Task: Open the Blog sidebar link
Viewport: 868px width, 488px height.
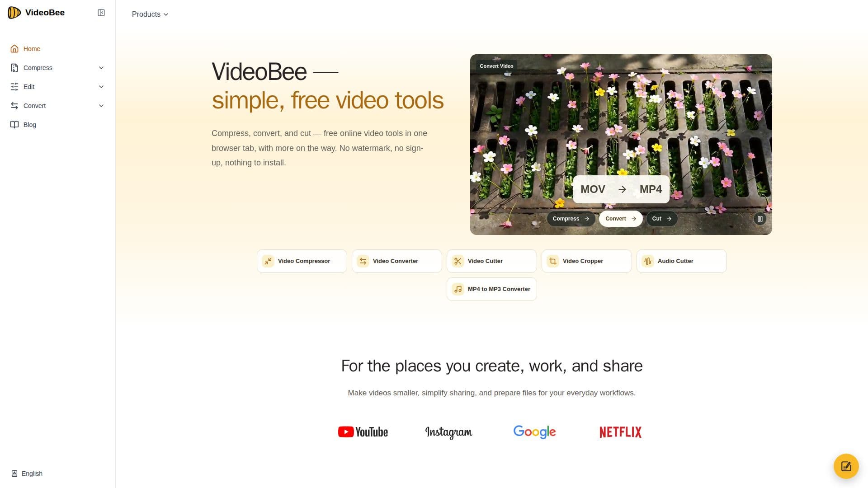Action: tap(57, 125)
